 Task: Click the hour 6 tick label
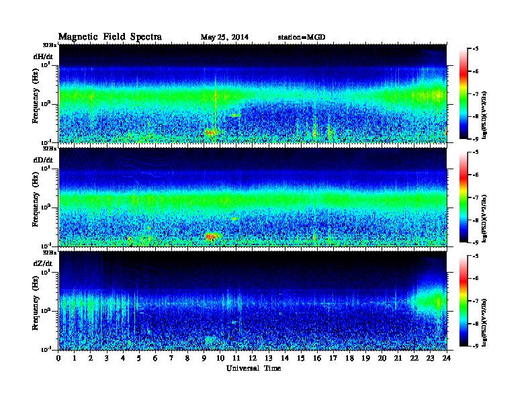pos(155,358)
